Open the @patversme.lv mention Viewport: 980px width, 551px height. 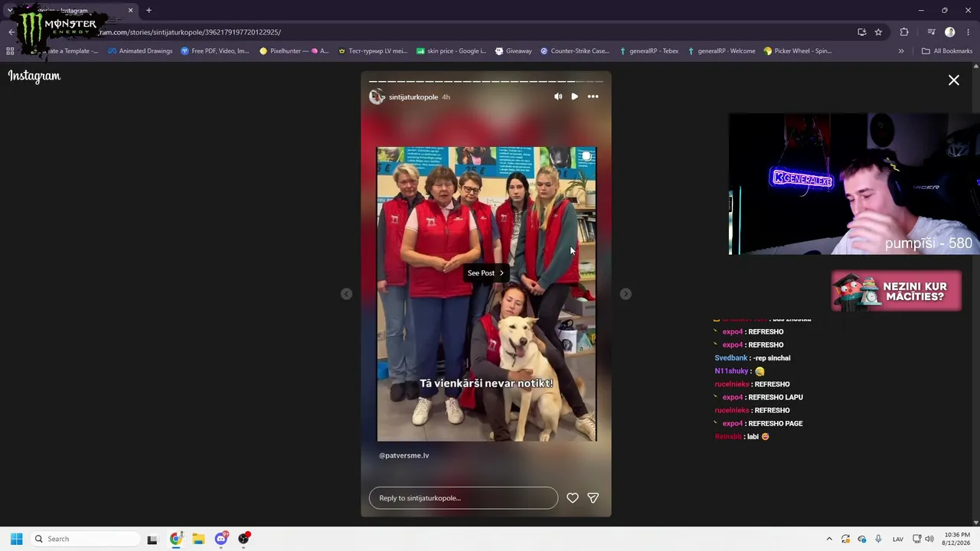click(404, 455)
